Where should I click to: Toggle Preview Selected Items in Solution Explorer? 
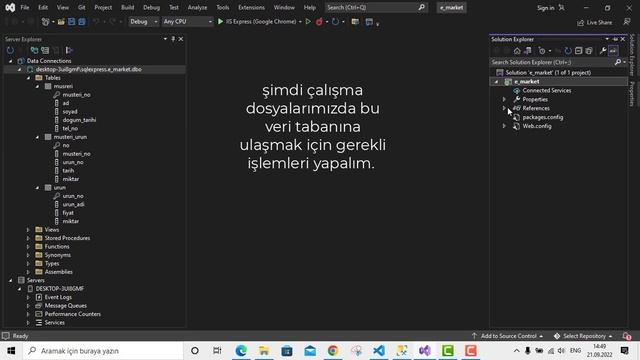pos(613,51)
